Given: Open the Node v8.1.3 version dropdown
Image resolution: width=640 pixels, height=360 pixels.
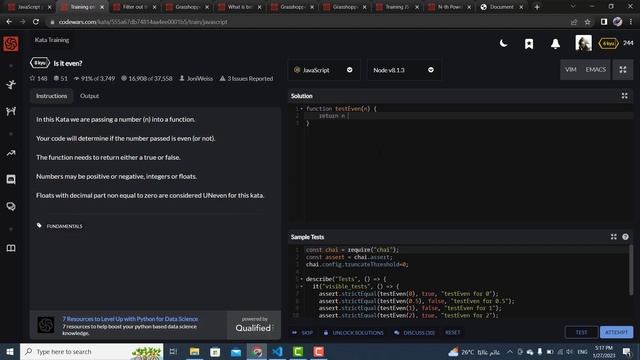Looking at the screenshot, I should point(403,70).
